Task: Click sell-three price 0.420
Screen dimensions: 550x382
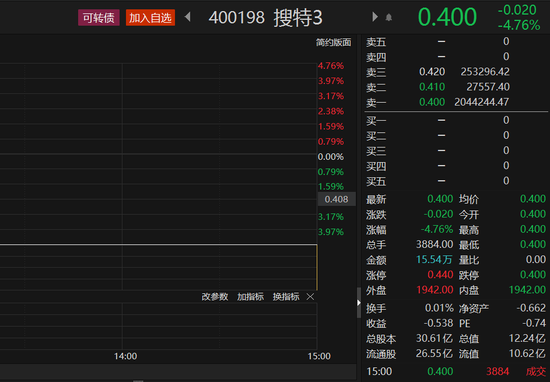Action: [432, 72]
